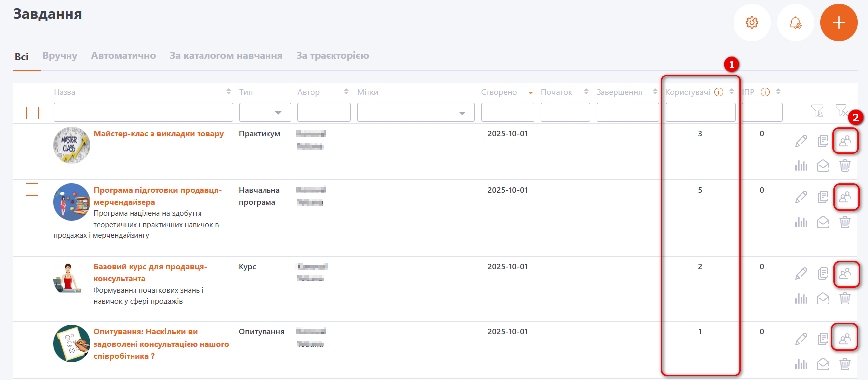Switch to the Вручну tab
Image resolution: width=868 pixels, height=380 pixels.
[x=60, y=56]
